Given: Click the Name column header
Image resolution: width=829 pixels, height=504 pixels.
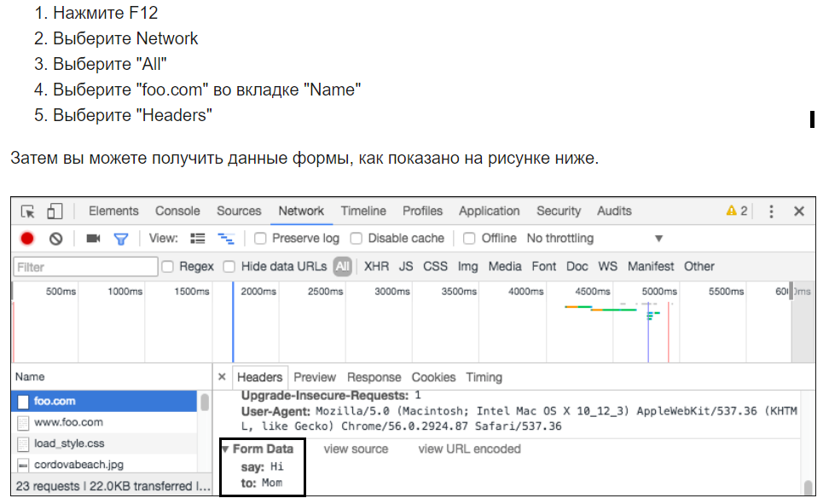Looking at the screenshot, I should (x=30, y=377).
